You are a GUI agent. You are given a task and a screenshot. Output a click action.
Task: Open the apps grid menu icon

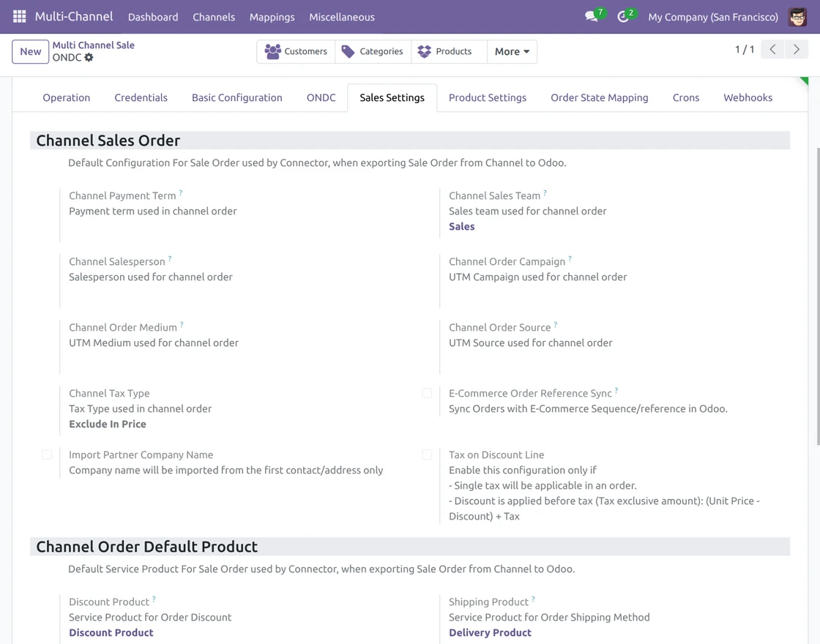click(x=20, y=16)
